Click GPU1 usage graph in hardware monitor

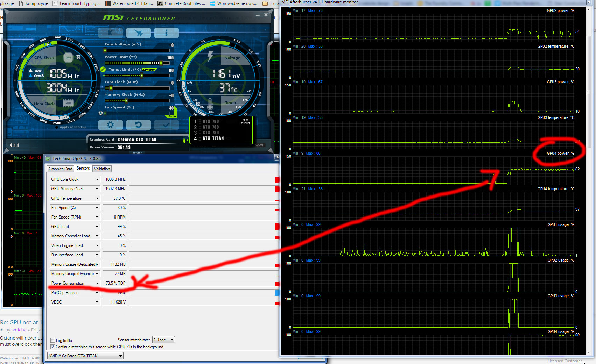click(433, 242)
